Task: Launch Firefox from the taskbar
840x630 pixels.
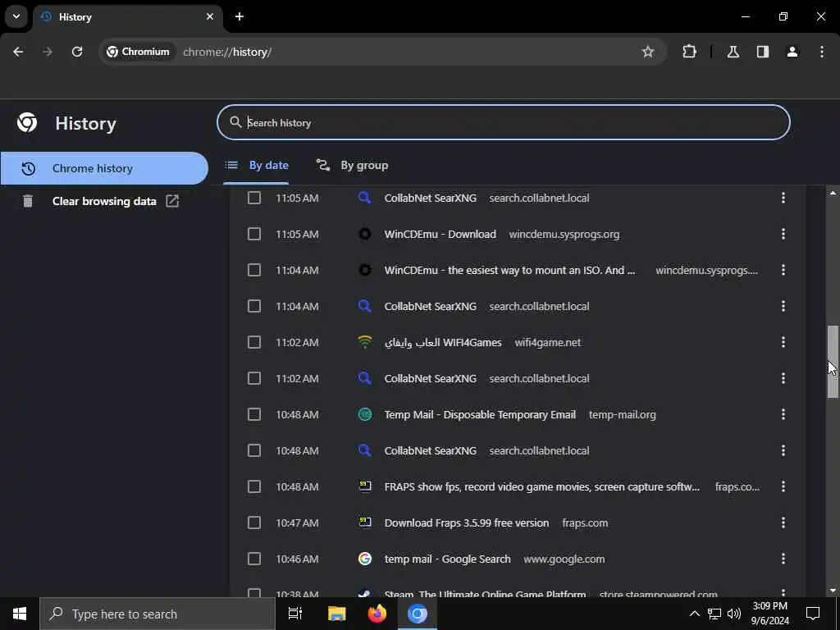Action: [377, 614]
